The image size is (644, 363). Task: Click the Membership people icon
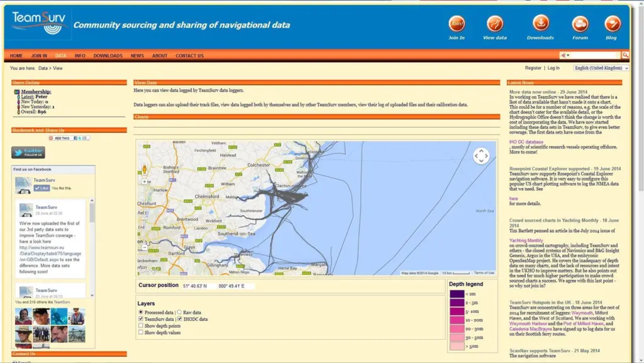(x=17, y=92)
